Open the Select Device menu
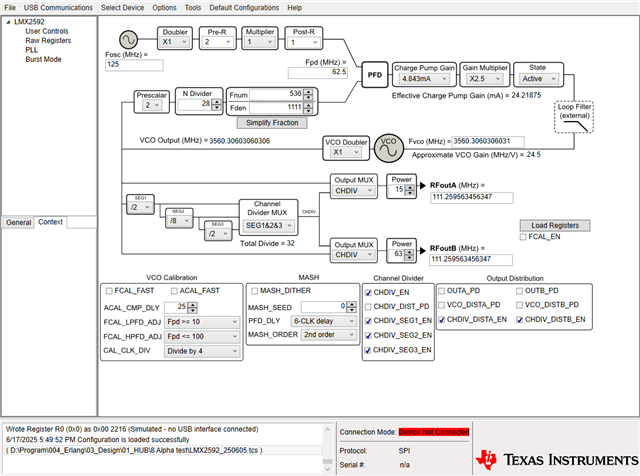Screen dimensions: 640x476 [122, 7]
